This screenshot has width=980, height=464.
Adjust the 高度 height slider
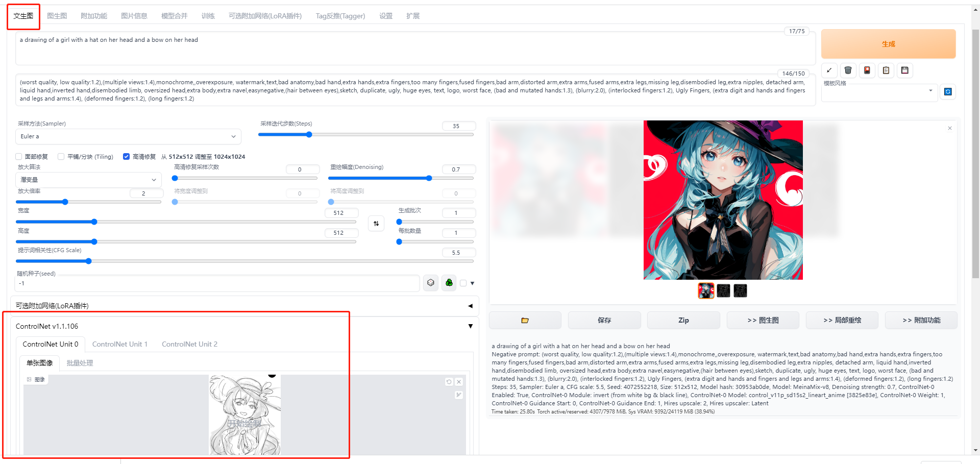point(186,241)
